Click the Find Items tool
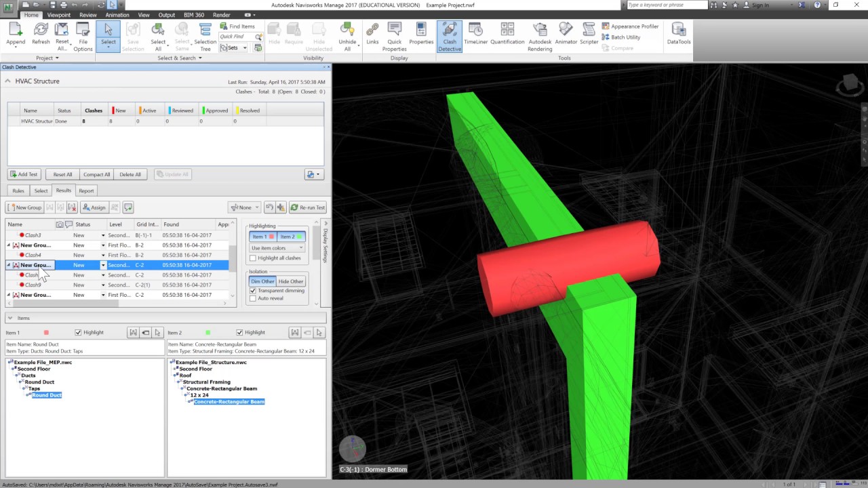 coord(237,26)
